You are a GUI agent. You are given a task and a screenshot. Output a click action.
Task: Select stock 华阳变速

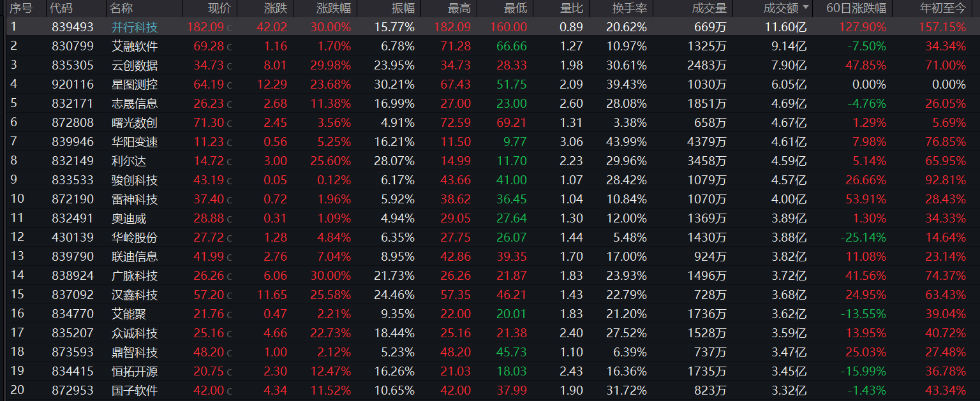[135, 142]
